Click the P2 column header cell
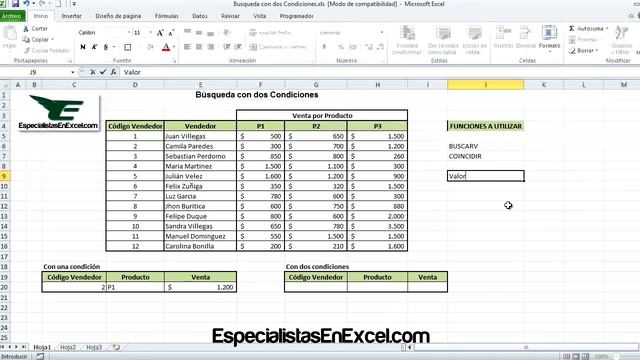Image resolution: width=640 pixels, height=360 pixels. [316, 126]
